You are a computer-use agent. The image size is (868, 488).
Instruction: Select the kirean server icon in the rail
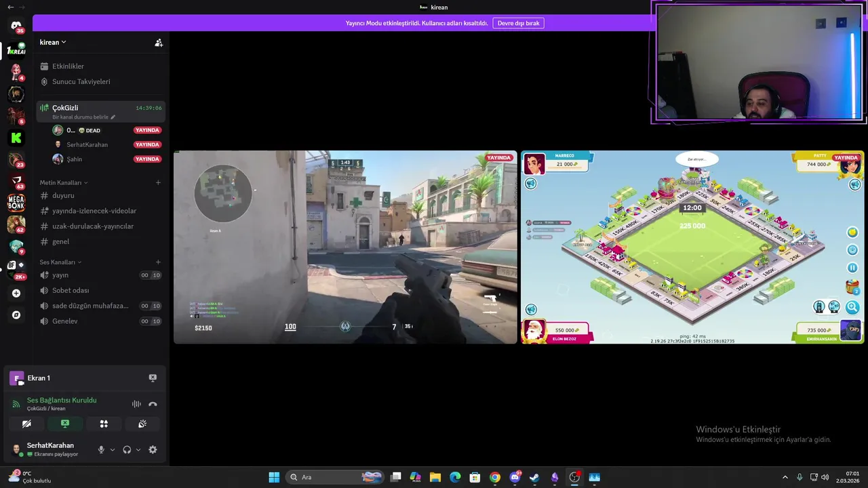click(x=16, y=50)
